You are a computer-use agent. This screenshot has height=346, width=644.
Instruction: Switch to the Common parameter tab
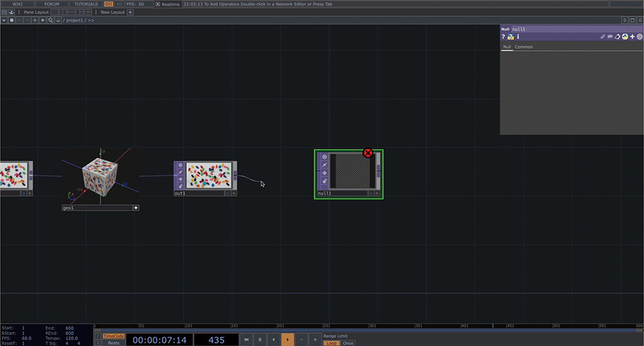pyautogui.click(x=524, y=47)
